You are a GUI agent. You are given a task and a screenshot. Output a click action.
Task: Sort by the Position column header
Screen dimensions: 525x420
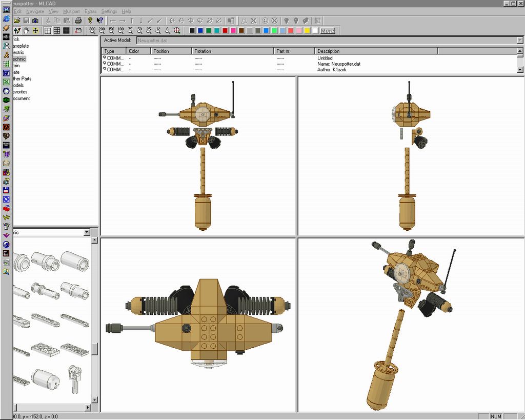pos(171,51)
